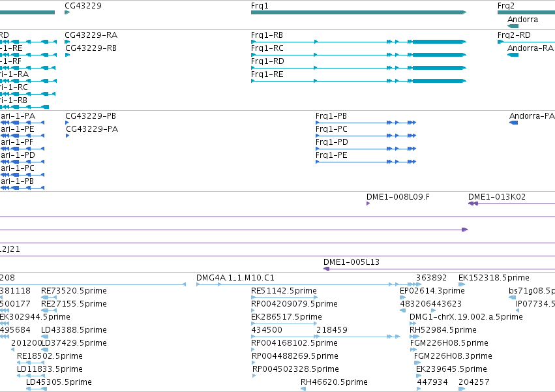Click the 204257 feature label
The image size is (555, 392).
pyautogui.click(x=474, y=382)
